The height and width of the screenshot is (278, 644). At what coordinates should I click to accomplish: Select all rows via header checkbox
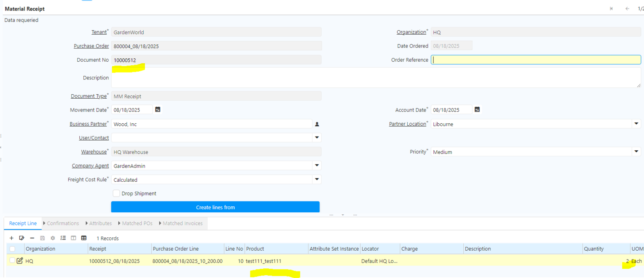[x=12, y=249]
